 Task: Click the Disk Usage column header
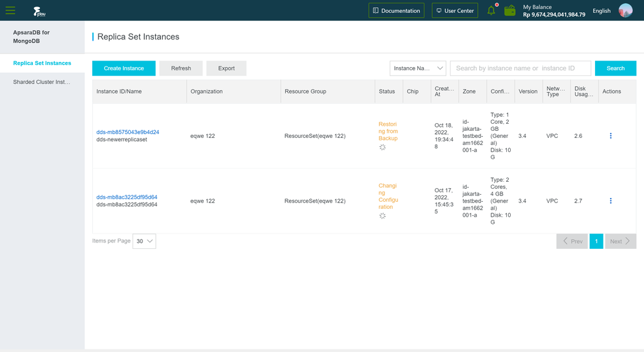(583, 92)
